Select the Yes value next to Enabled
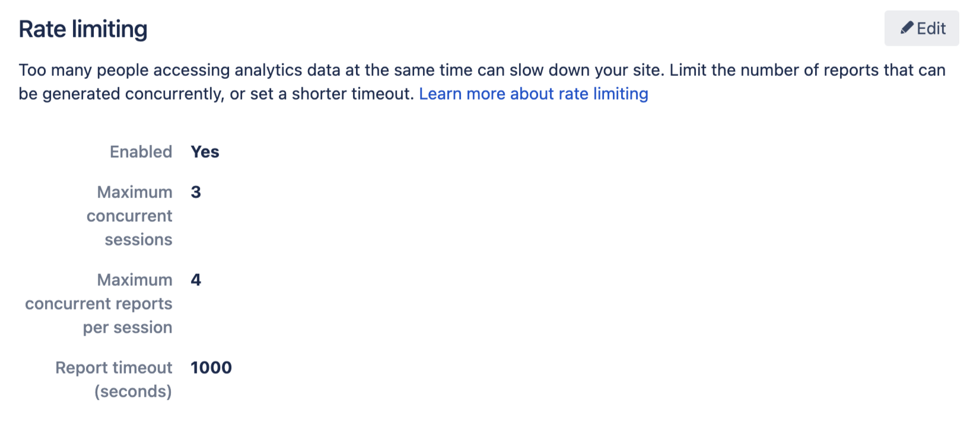Image resolution: width=980 pixels, height=421 pixels. point(205,152)
